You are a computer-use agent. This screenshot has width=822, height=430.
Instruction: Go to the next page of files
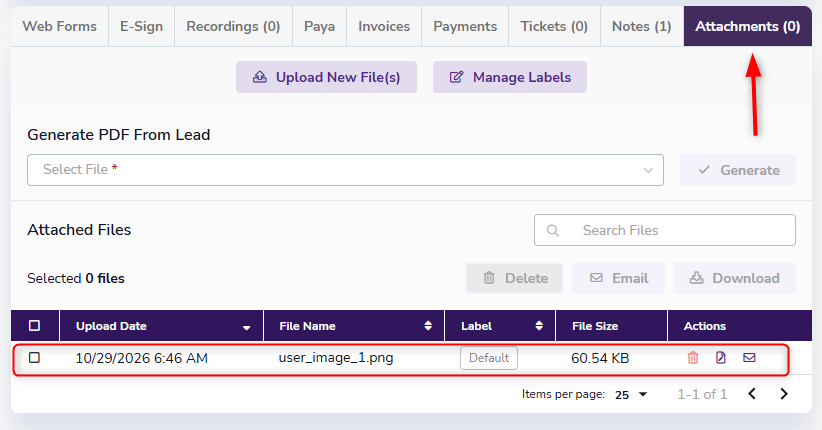coord(784,394)
